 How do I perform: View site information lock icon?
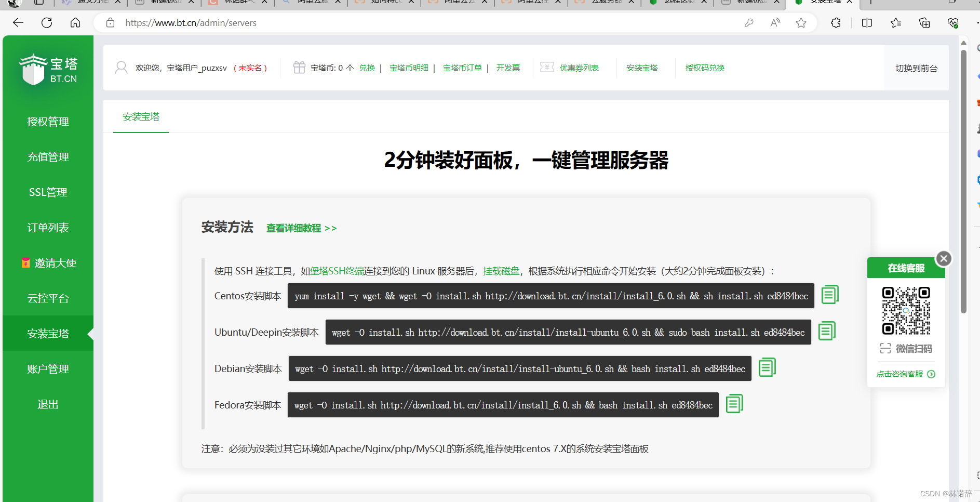(110, 23)
